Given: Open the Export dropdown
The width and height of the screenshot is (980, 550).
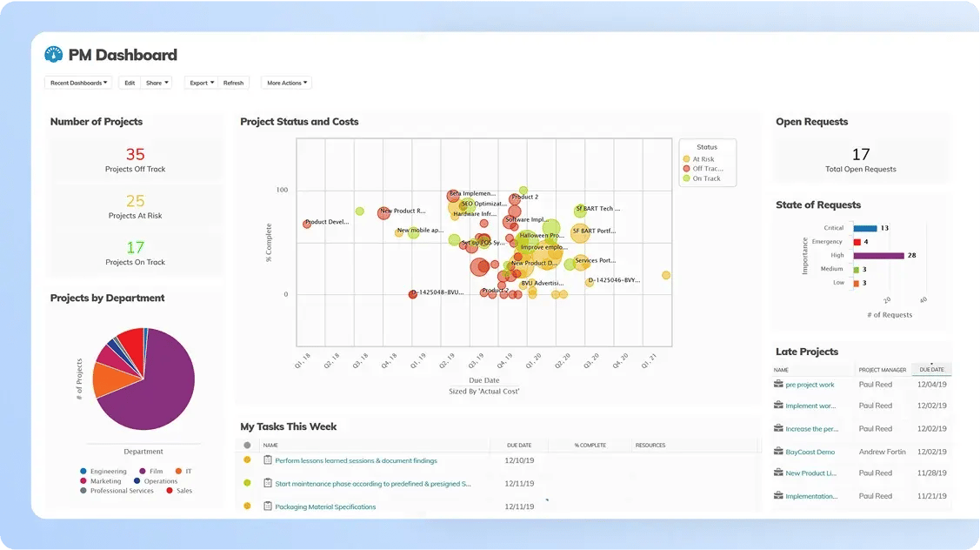Looking at the screenshot, I should [201, 82].
